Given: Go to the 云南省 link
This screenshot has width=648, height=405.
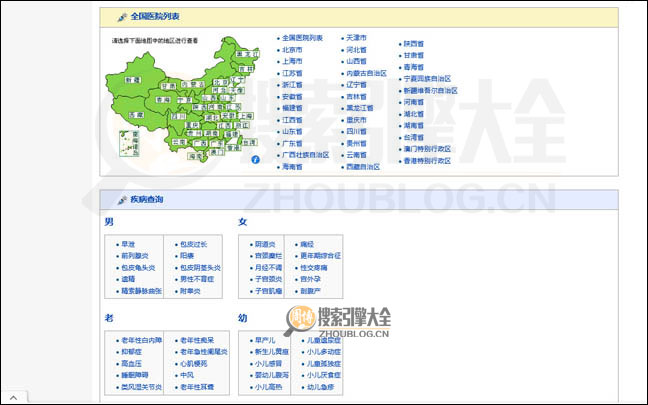Looking at the screenshot, I should (356, 155).
